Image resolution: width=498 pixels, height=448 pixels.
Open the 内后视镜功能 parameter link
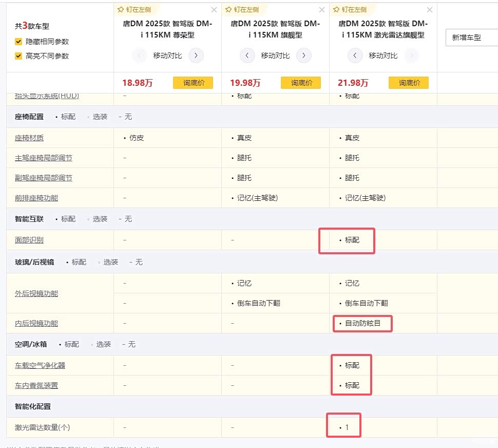pyautogui.click(x=36, y=323)
